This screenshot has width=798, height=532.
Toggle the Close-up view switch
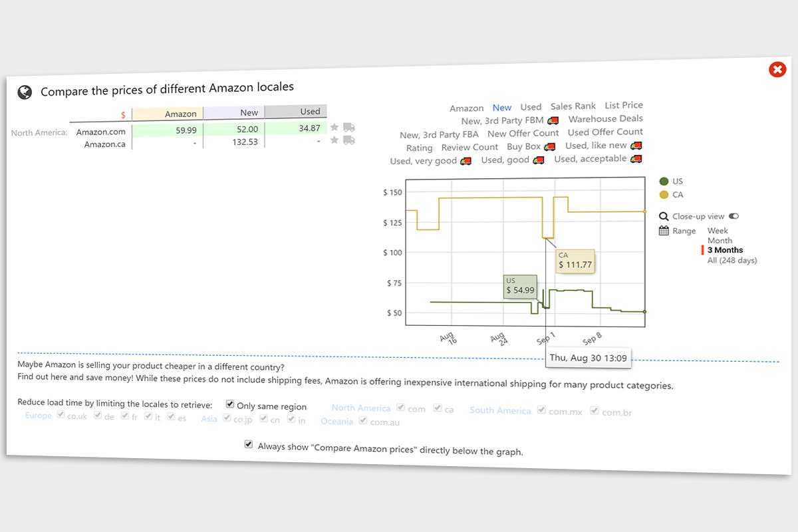pyautogui.click(x=734, y=216)
